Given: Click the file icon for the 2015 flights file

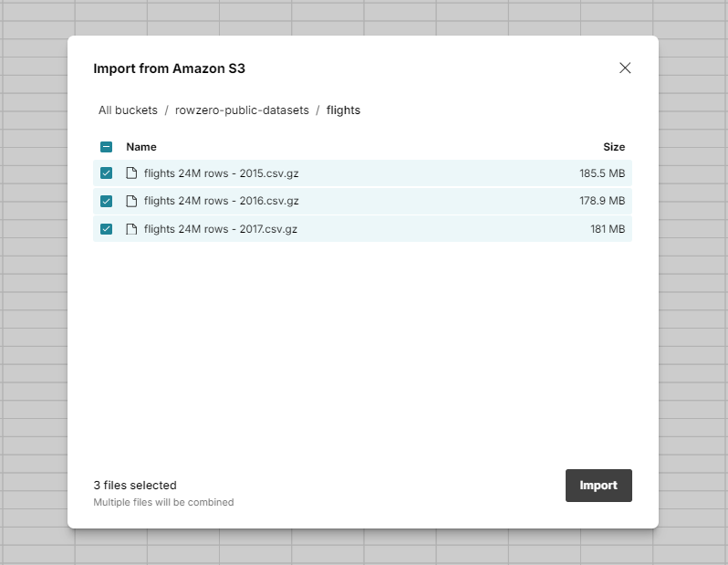Looking at the screenshot, I should pos(130,173).
